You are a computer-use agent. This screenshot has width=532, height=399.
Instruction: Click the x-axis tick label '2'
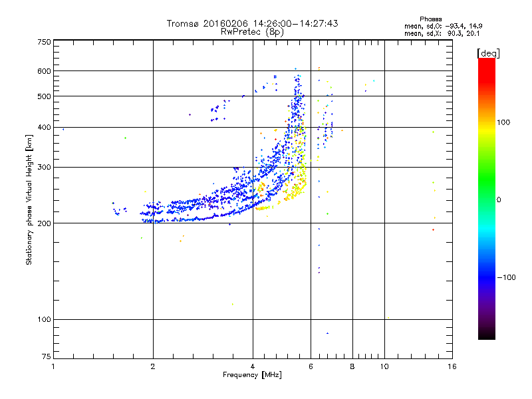[x=153, y=366]
